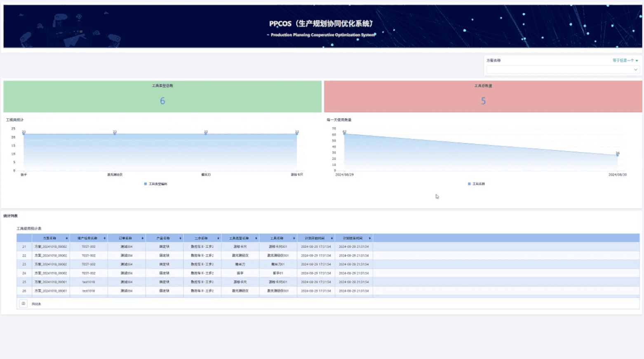Select the 游标卡尺 point on the tool chart
Viewport: 644px width, 359px height.
pos(297,134)
